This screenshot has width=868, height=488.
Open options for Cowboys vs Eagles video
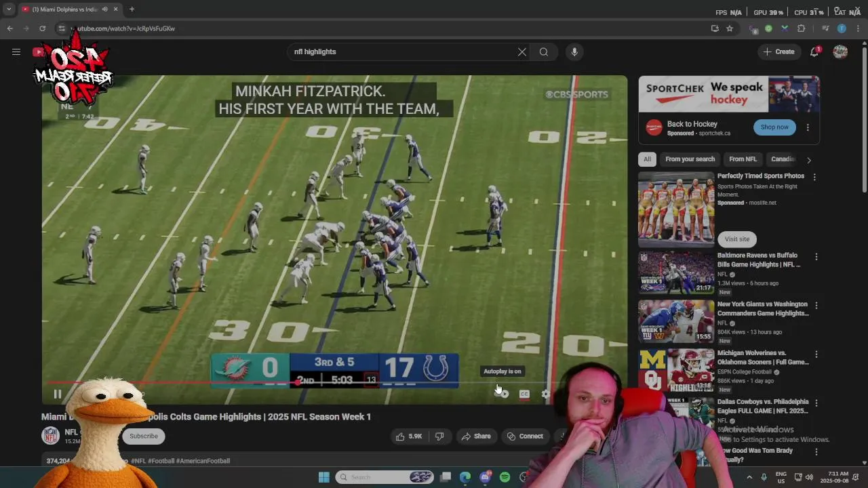(816, 403)
